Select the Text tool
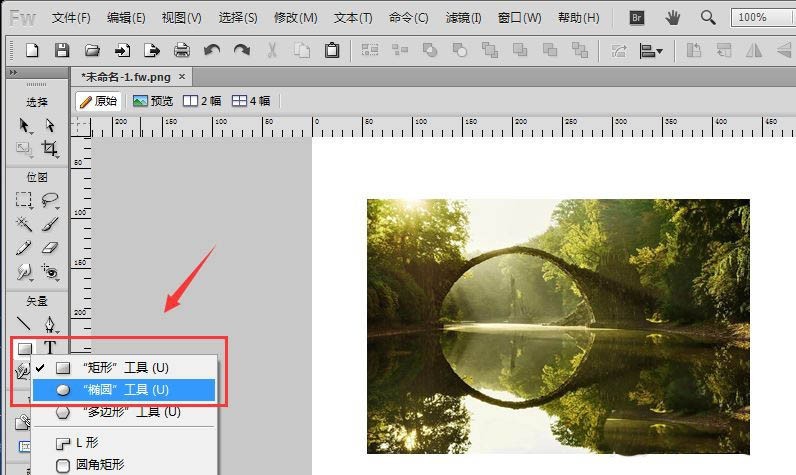Screen dimensions: 796x475 pyautogui.click(x=50, y=348)
